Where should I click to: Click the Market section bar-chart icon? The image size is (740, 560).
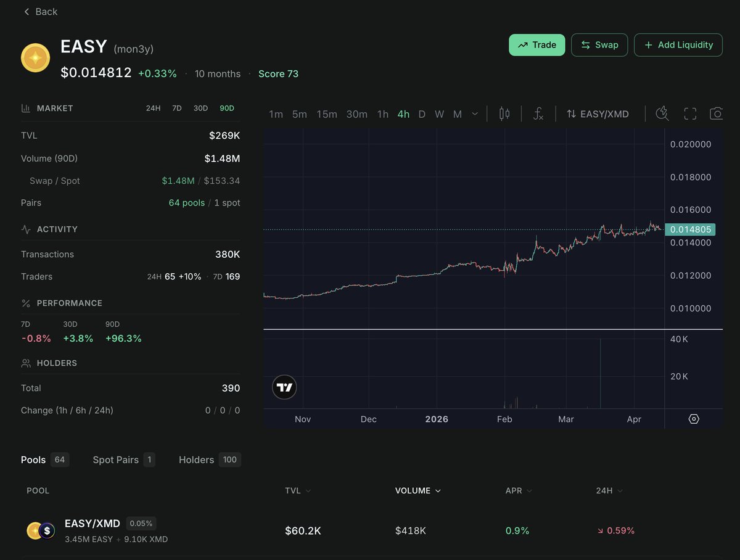click(26, 108)
